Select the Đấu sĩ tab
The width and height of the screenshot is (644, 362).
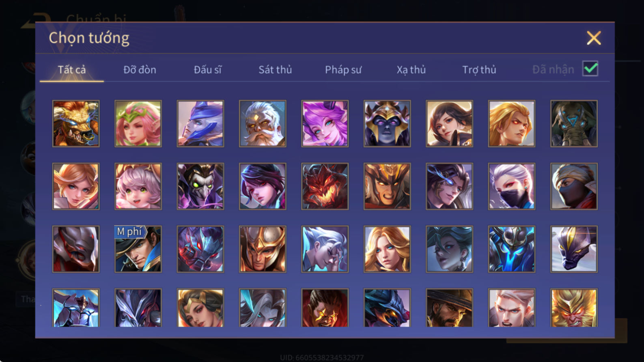207,70
